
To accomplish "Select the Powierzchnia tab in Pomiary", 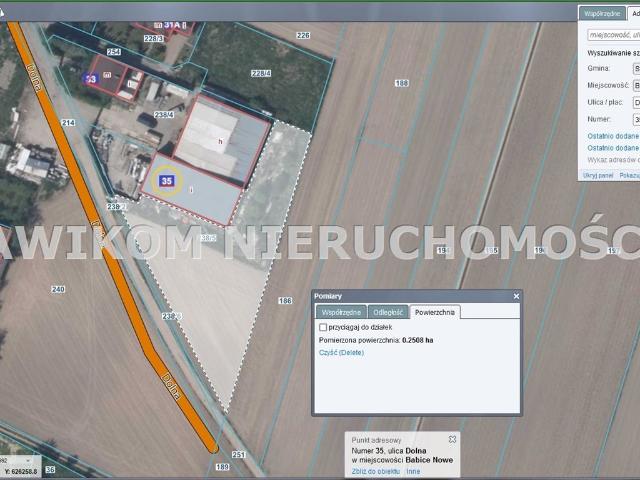I will [x=435, y=312].
